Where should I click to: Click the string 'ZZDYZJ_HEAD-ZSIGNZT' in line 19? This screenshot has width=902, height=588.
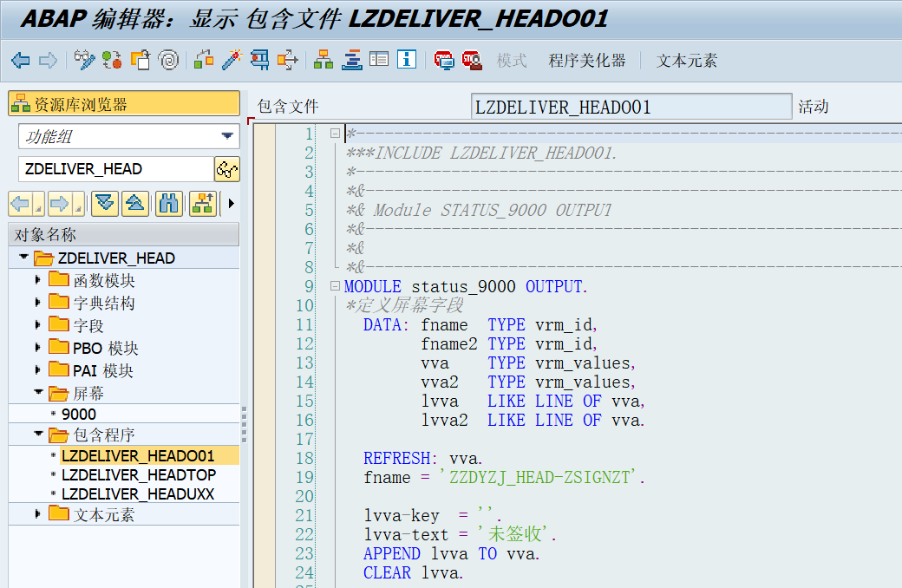pos(540,477)
